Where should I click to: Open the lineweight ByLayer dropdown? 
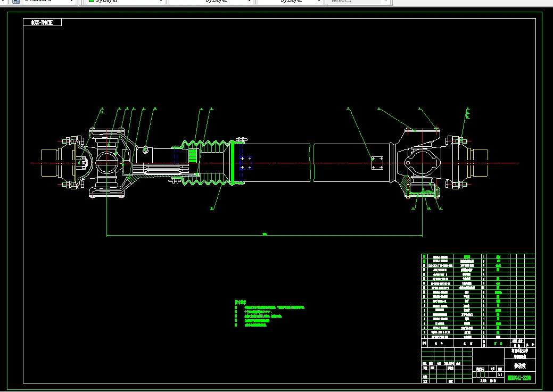[290, 2]
